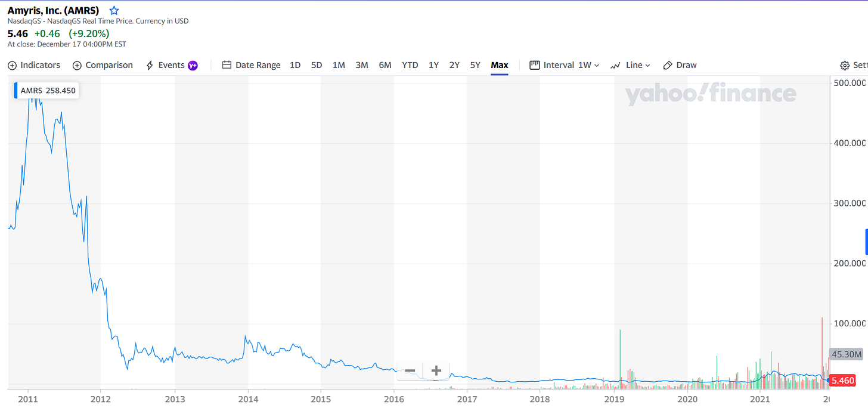Select the YTD time range
This screenshot has height=411, width=868.
[x=410, y=65]
